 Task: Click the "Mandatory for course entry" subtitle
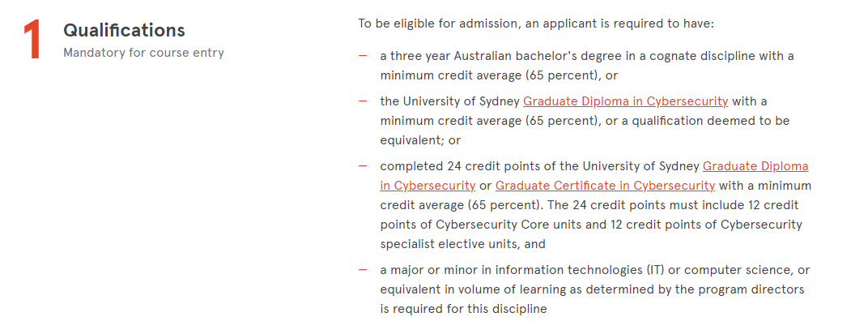point(143,54)
